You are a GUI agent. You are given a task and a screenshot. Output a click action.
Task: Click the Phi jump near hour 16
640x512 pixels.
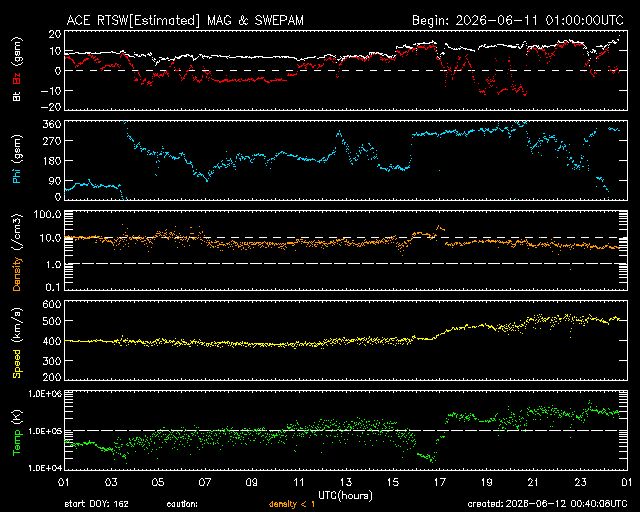[x=411, y=150]
